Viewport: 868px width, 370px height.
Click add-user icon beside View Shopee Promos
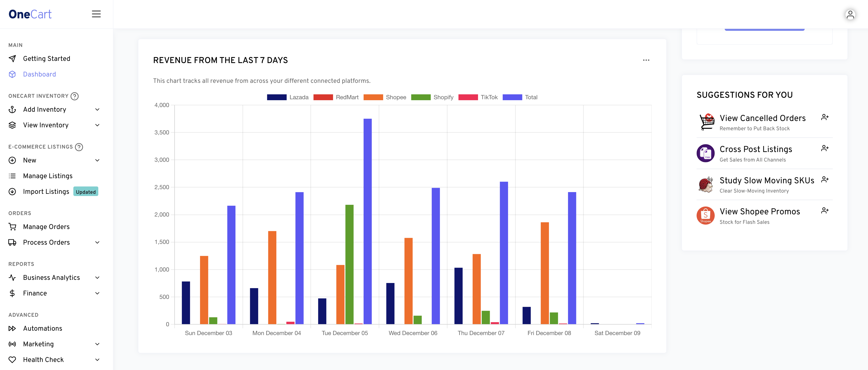(x=825, y=210)
